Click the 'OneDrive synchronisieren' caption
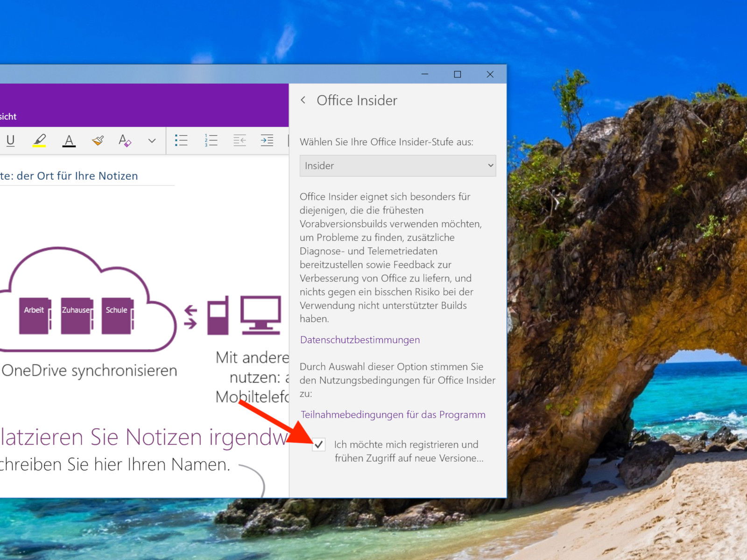This screenshot has width=747, height=560. click(89, 371)
